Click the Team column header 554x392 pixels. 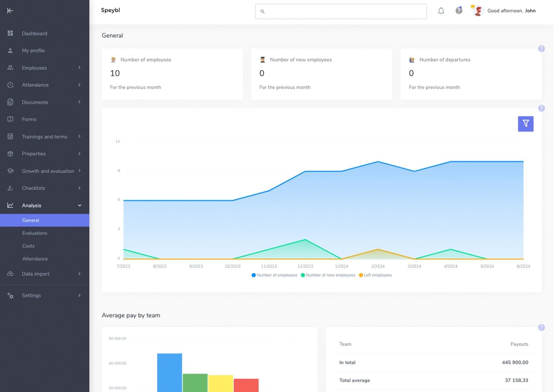[x=345, y=344]
